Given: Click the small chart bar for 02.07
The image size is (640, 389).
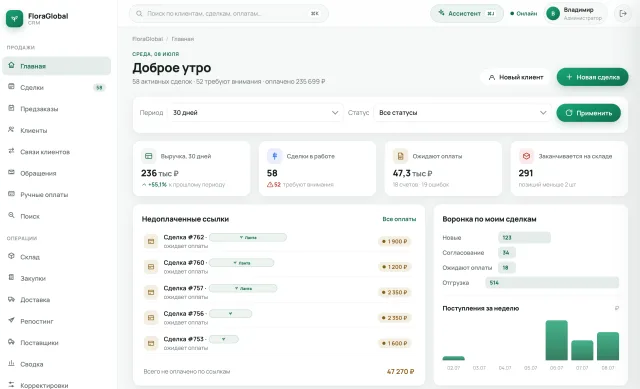Looking at the screenshot, I should (x=453, y=358).
